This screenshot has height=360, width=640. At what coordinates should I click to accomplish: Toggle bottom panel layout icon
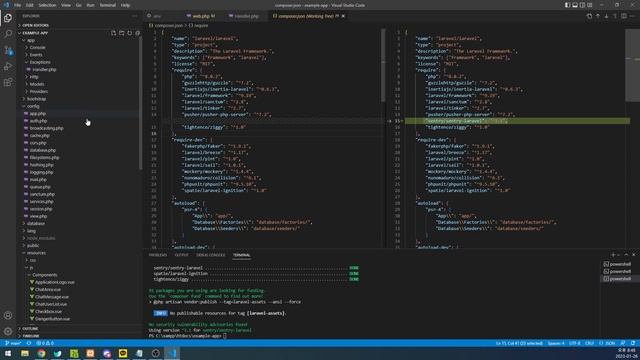coord(575,5)
